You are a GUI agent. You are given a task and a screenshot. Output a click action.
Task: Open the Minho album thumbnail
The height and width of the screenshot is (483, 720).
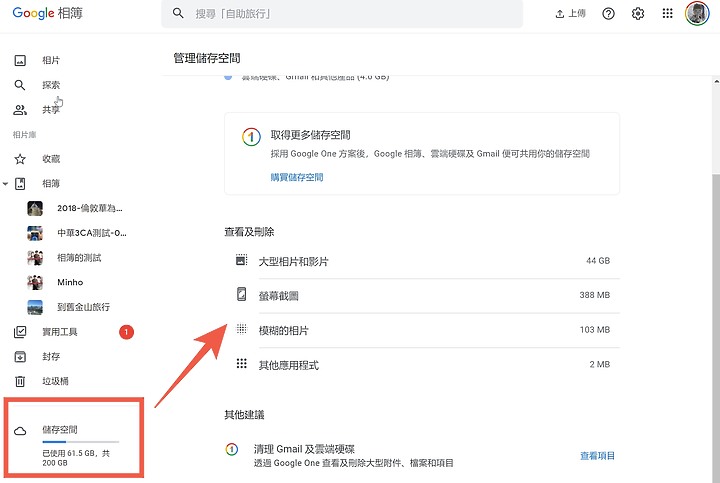[x=35, y=282]
